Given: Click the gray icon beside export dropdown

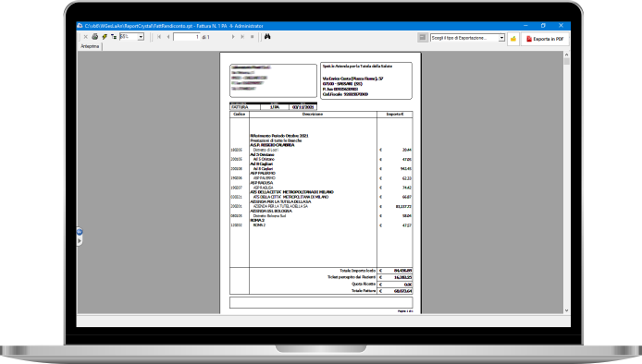Looking at the screenshot, I should [x=423, y=38].
